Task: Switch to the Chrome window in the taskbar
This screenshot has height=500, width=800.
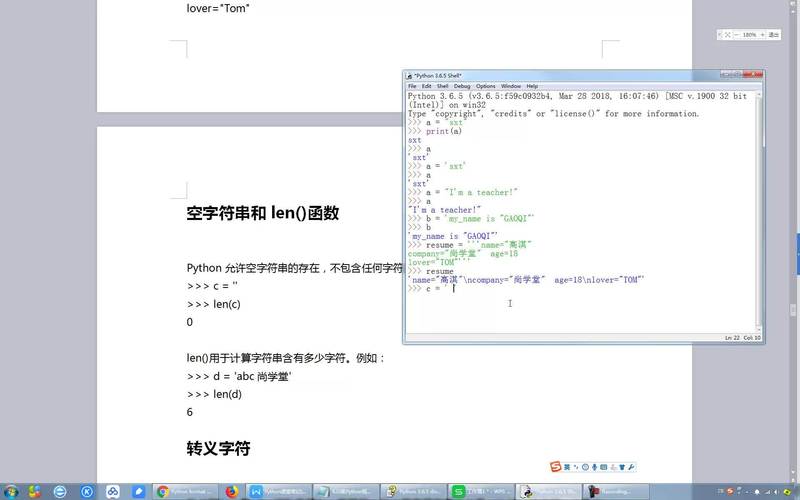Action: [186, 492]
